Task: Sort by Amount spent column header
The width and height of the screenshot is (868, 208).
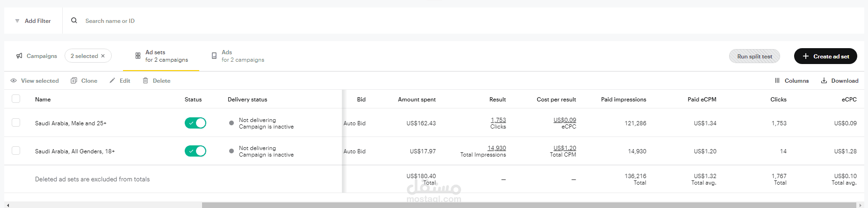Action: click(x=417, y=100)
